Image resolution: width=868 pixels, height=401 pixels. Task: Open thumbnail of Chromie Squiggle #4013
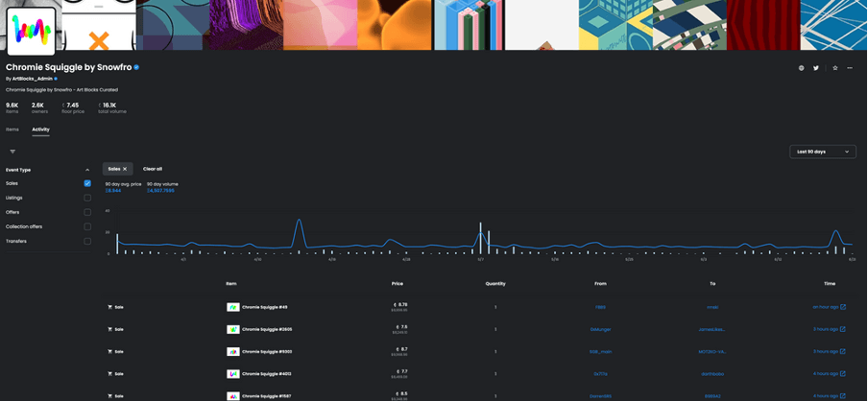point(233,374)
